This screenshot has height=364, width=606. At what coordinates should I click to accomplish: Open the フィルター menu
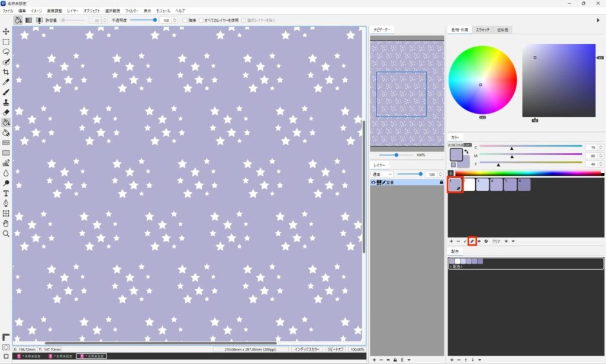pyautogui.click(x=132, y=11)
